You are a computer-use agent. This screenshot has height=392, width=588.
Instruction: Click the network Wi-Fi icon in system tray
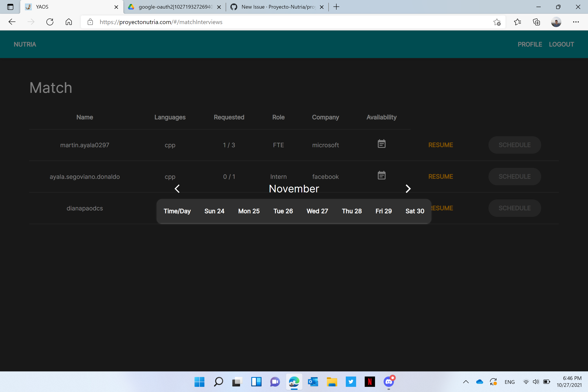click(x=526, y=382)
